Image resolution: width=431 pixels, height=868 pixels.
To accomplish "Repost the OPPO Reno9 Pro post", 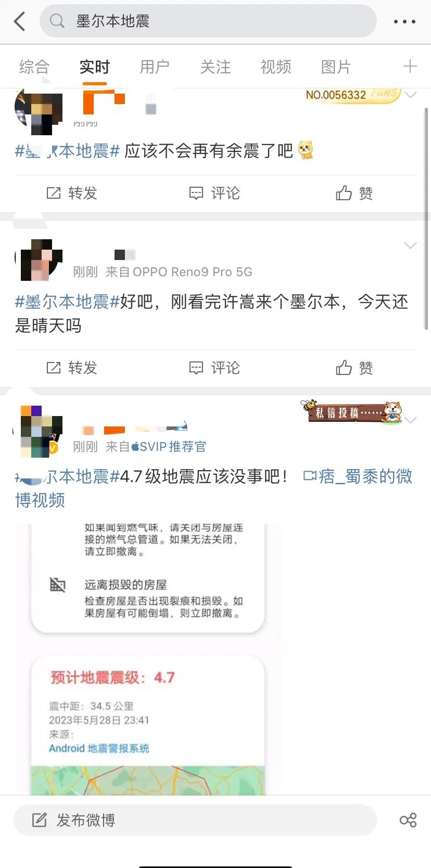I will coord(72,368).
